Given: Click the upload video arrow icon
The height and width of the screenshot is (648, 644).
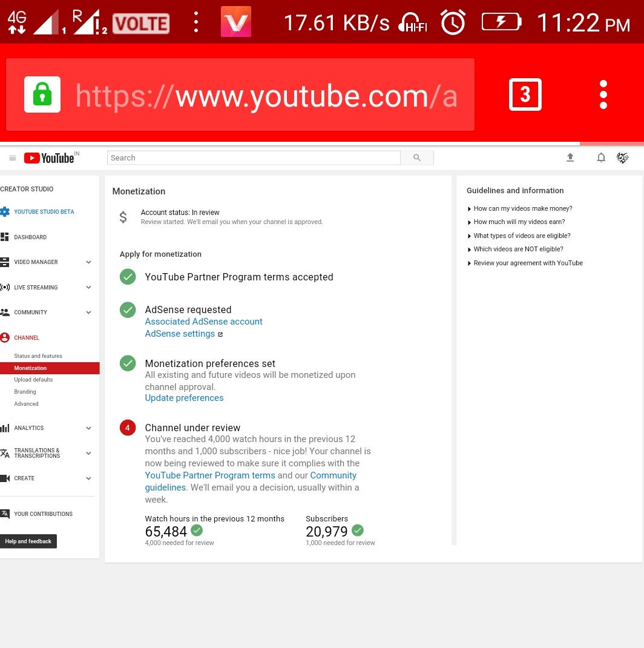Looking at the screenshot, I should click(570, 157).
